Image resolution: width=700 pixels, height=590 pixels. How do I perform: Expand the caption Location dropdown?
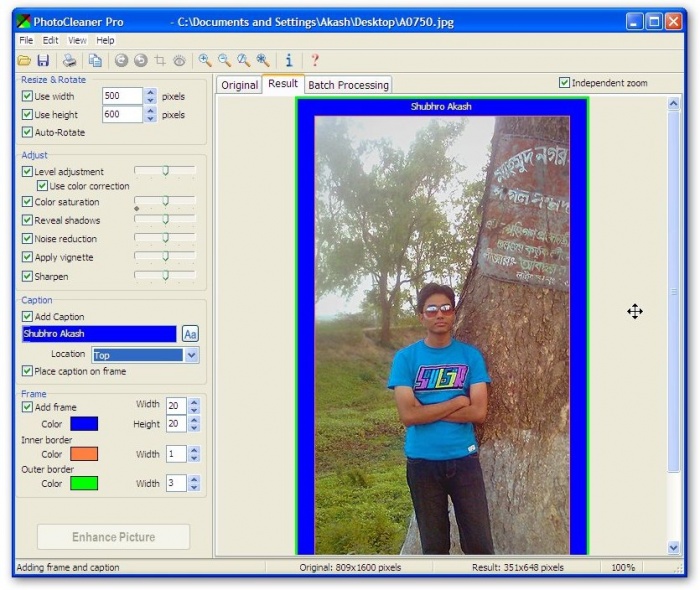pos(192,355)
